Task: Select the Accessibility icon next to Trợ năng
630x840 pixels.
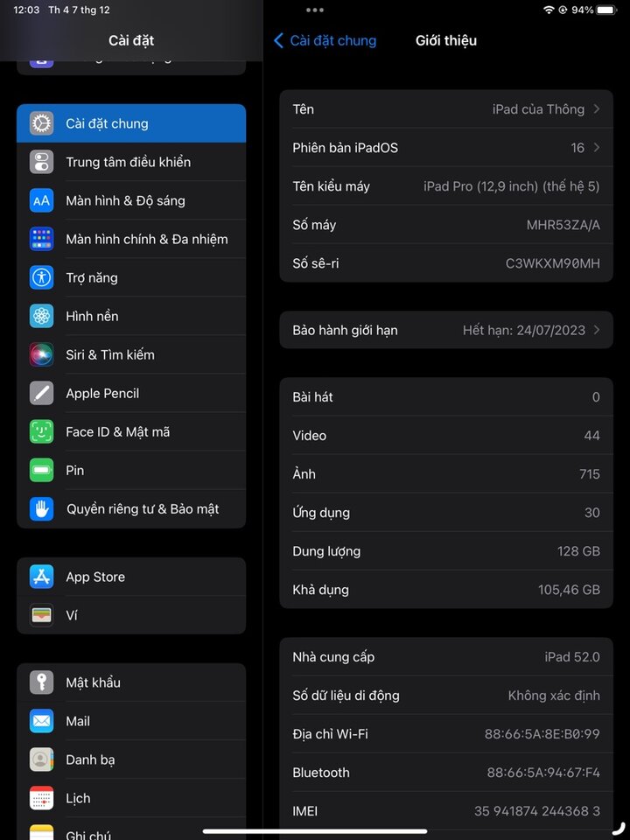Action: 41,277
